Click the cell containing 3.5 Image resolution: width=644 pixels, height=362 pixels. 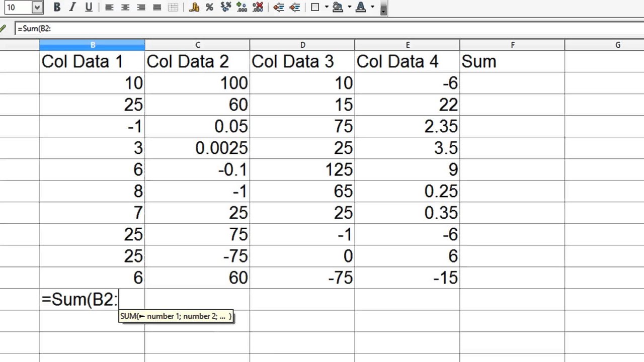408,148
